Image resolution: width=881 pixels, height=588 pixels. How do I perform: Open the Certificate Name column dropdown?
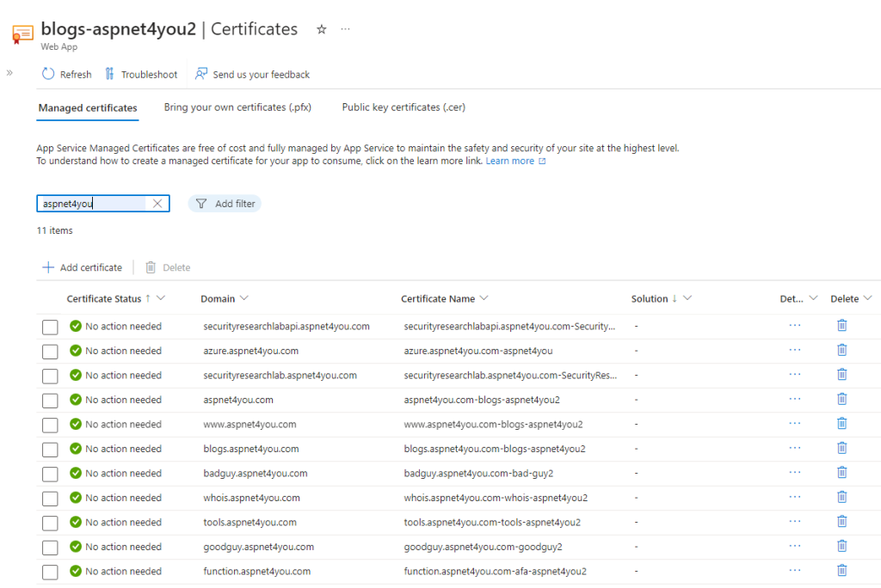[484, 298]
